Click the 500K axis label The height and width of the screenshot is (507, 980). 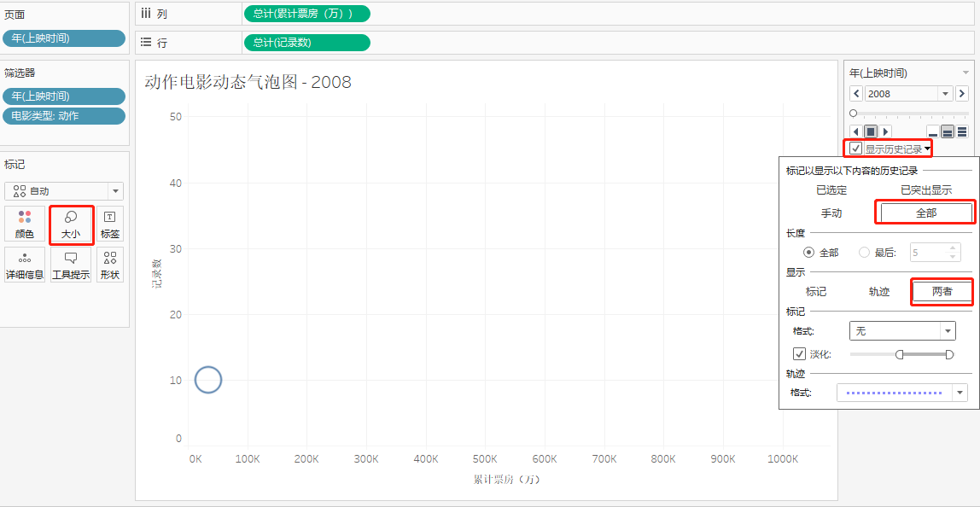click(x=484, y=459)
